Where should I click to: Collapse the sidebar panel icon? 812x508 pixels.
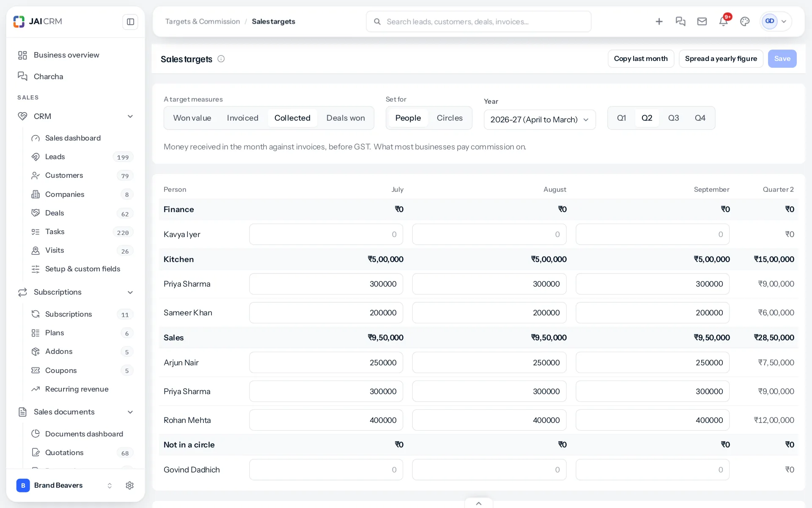point(130,22)
